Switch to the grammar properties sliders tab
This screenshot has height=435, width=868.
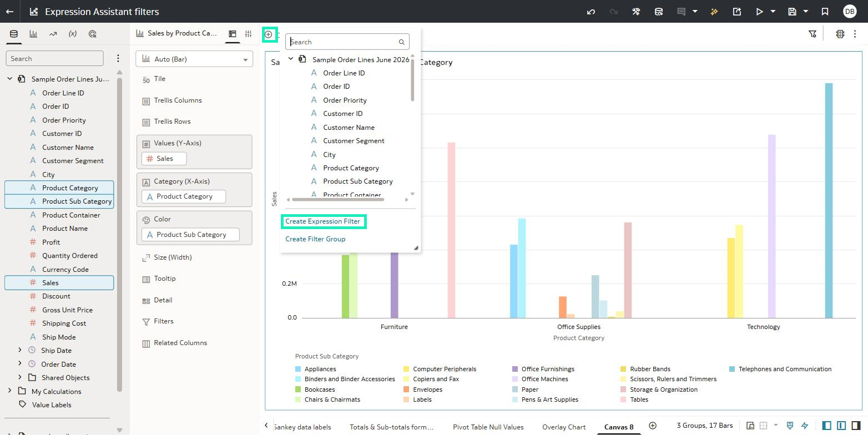[x=248, y=34]
